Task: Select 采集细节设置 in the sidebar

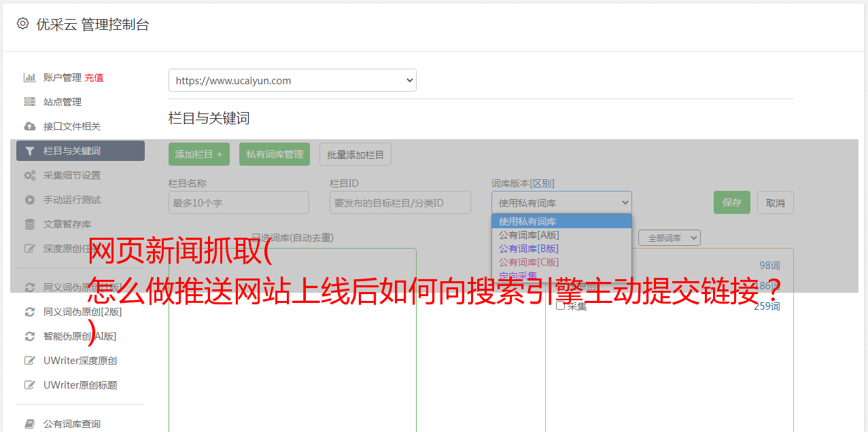Action: [72, 175]
